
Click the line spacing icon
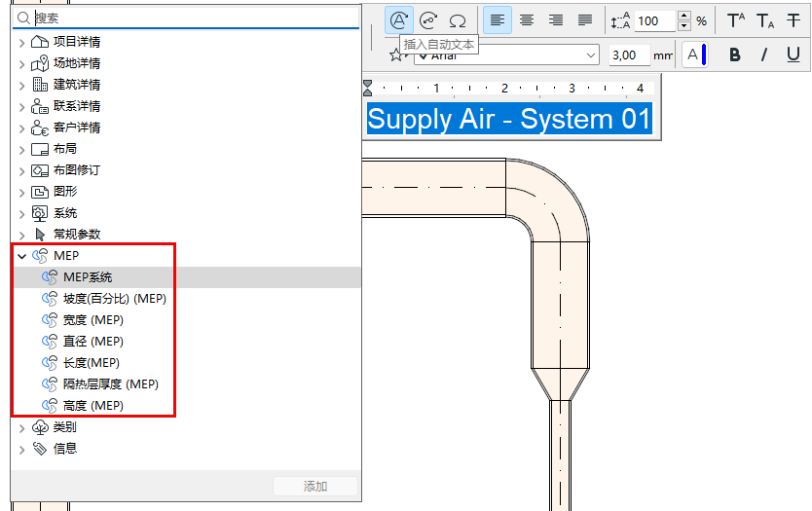point(620,20)
